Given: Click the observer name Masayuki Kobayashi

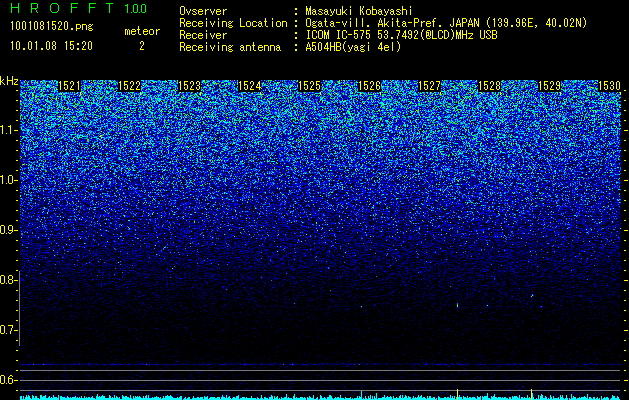Looking at the screenshot, I should (359, 12).
